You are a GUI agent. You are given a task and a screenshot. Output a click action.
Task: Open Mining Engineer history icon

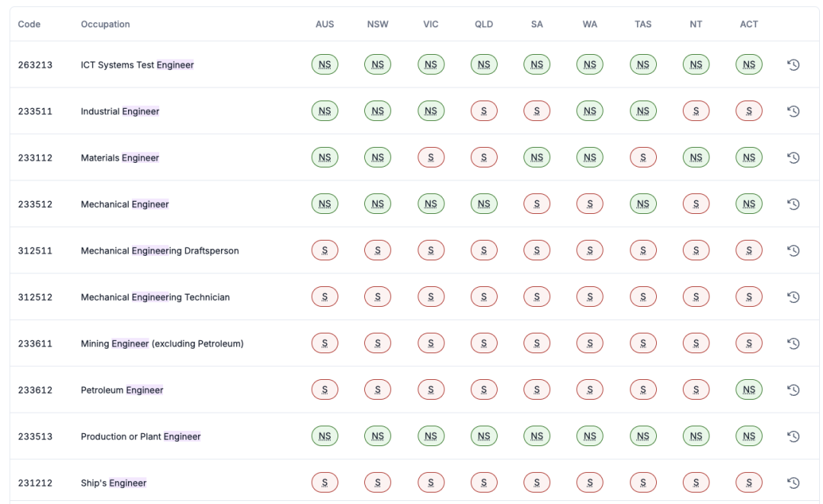pos(793,343)
